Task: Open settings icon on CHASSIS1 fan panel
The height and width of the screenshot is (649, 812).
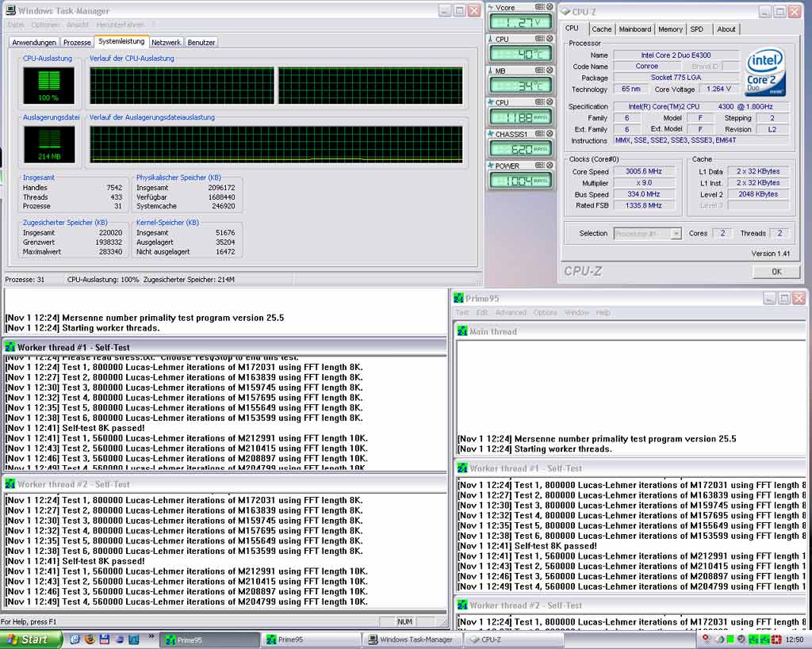Action: click(539, 134)
